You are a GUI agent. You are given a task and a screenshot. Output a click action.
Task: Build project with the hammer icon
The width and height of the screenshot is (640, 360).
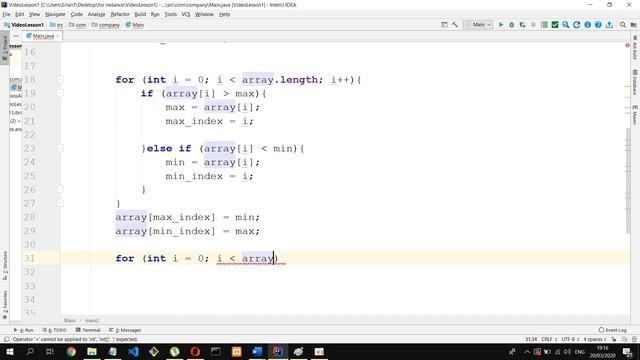pos(455,25)
